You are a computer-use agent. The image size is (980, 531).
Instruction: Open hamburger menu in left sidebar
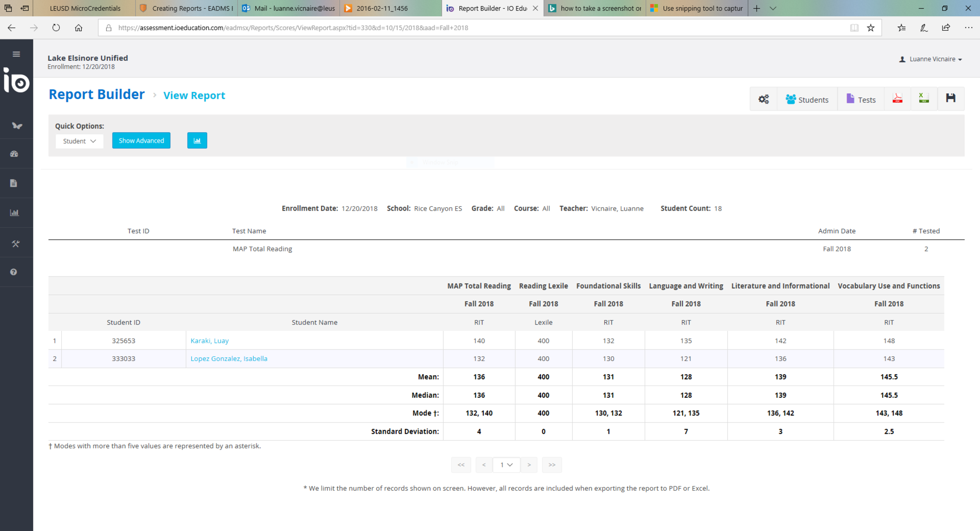(16, 54)
